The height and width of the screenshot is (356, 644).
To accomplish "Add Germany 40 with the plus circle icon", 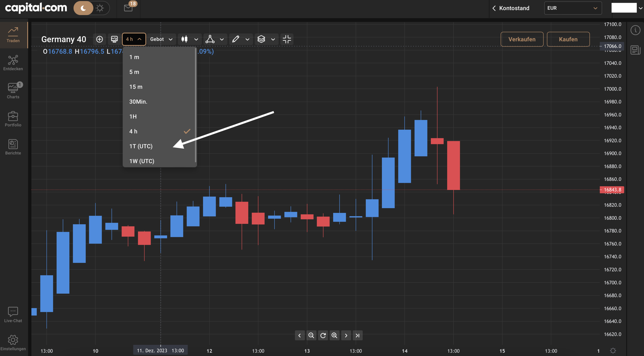I will click(x=100, y=39).
